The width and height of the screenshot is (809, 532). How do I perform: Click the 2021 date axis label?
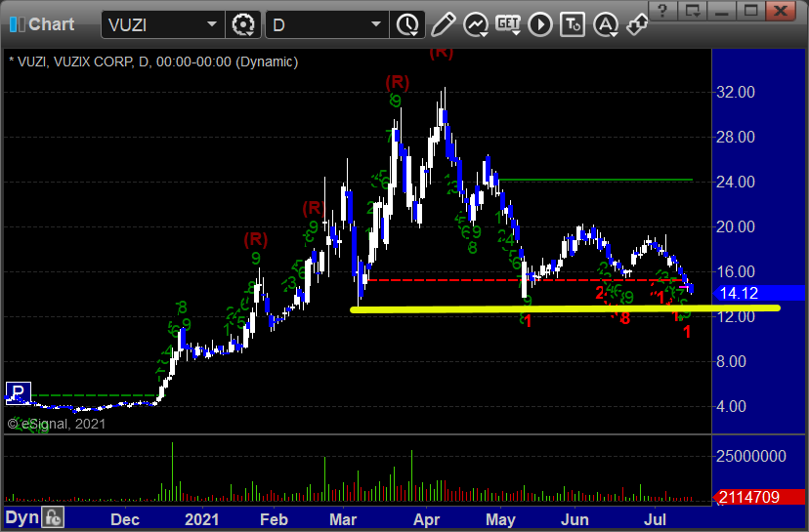pos(201,519)
